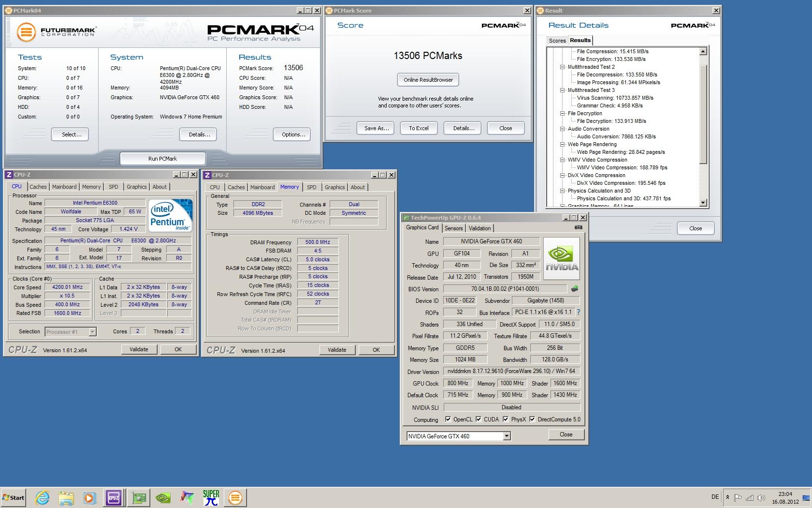812x508 pixels.
Task: Activate the orange PCMark04 taskbar icon
Action: click(x=235, y=497)
